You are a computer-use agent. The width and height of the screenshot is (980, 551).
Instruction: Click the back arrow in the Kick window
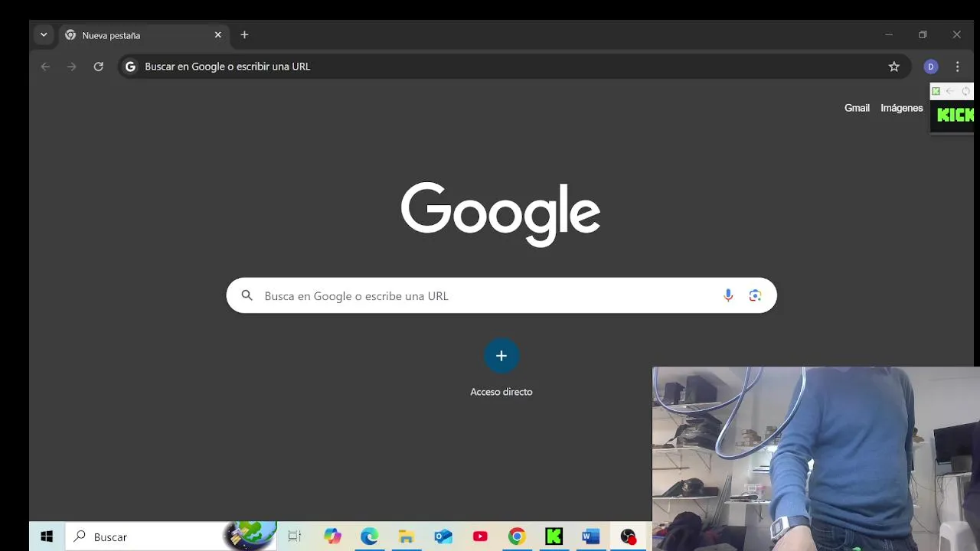point(950,91)
